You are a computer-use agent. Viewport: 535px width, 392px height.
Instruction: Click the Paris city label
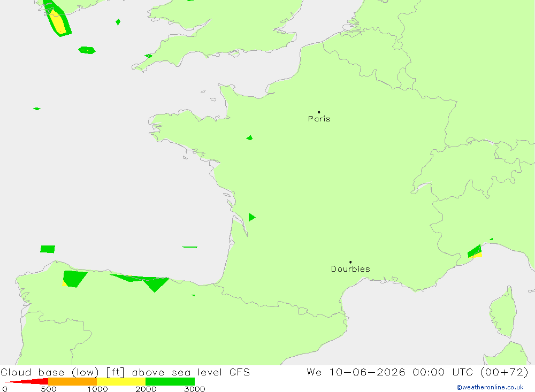click(x=319, y=119)
